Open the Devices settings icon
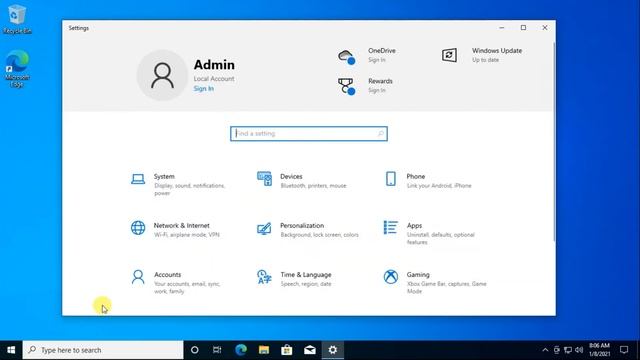The width and height of the screenshot is (640, 360). (x=264, y=179)
